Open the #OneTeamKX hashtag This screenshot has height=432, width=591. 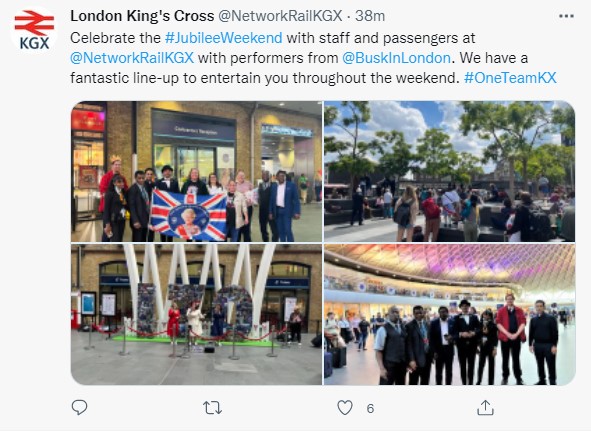510,78
